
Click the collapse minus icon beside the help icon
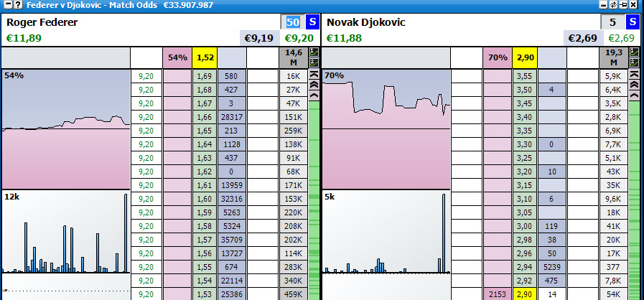[7, 5]
